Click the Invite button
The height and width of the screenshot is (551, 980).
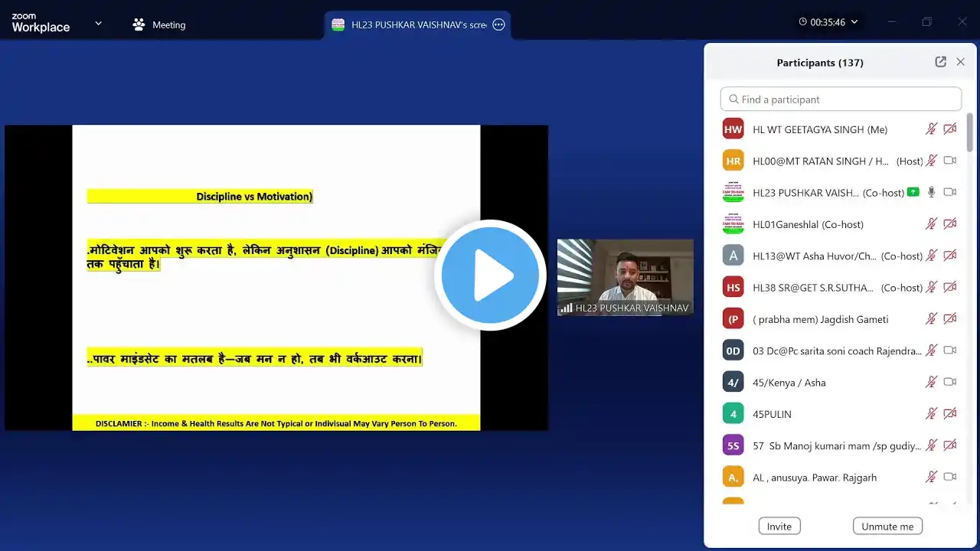[x=779, y=527]
